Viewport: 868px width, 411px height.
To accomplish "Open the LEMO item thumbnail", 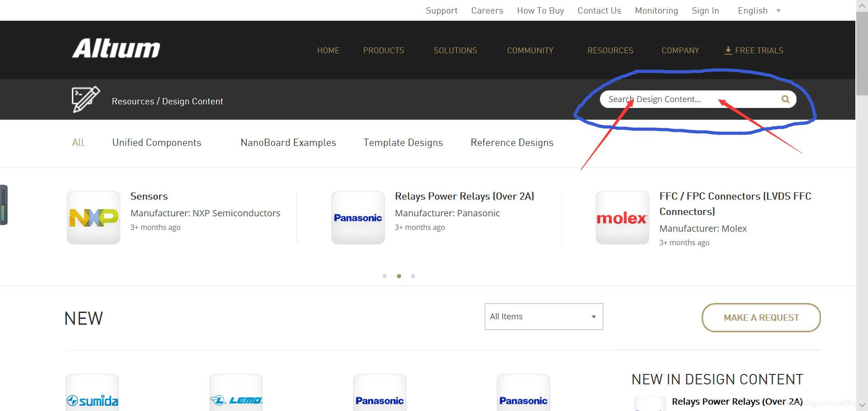I will click(x=236, y=393).
